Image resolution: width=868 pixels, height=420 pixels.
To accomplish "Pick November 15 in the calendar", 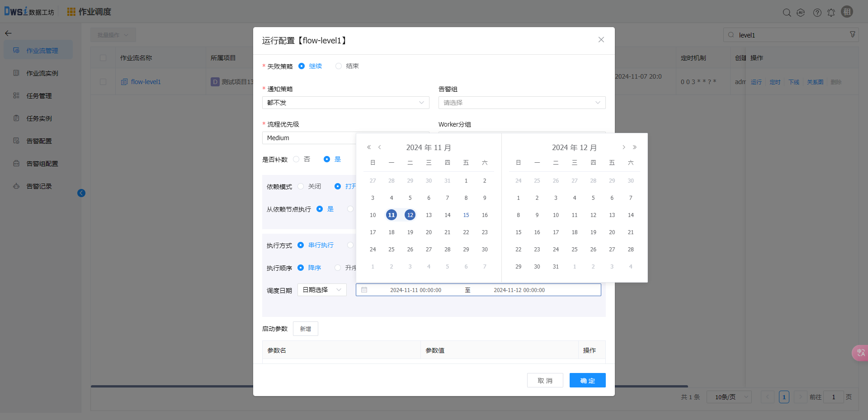I will pyautogui.click(x=466, y=215).
